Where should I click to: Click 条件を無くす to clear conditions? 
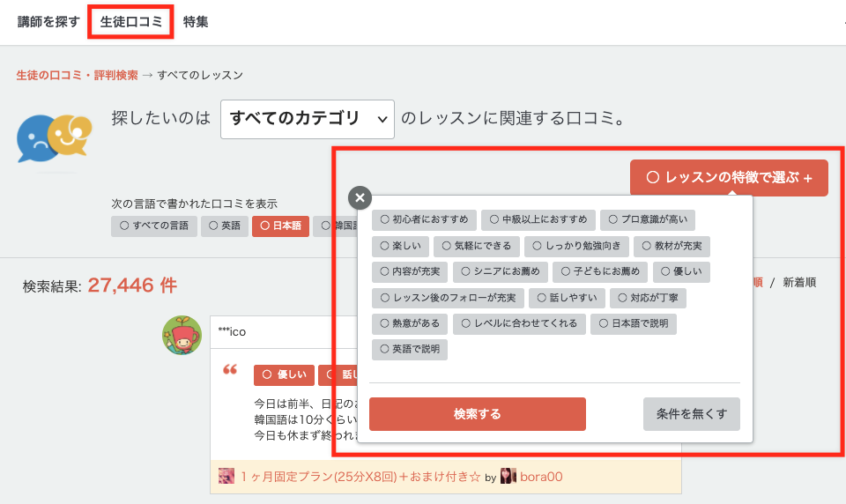(x=692, y=414)
